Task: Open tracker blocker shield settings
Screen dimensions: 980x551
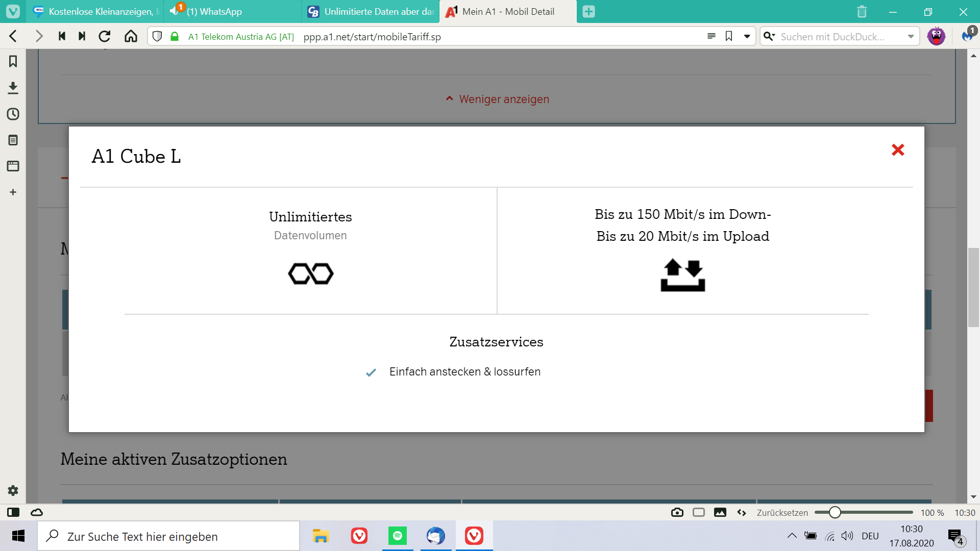Action: [157, 36]
